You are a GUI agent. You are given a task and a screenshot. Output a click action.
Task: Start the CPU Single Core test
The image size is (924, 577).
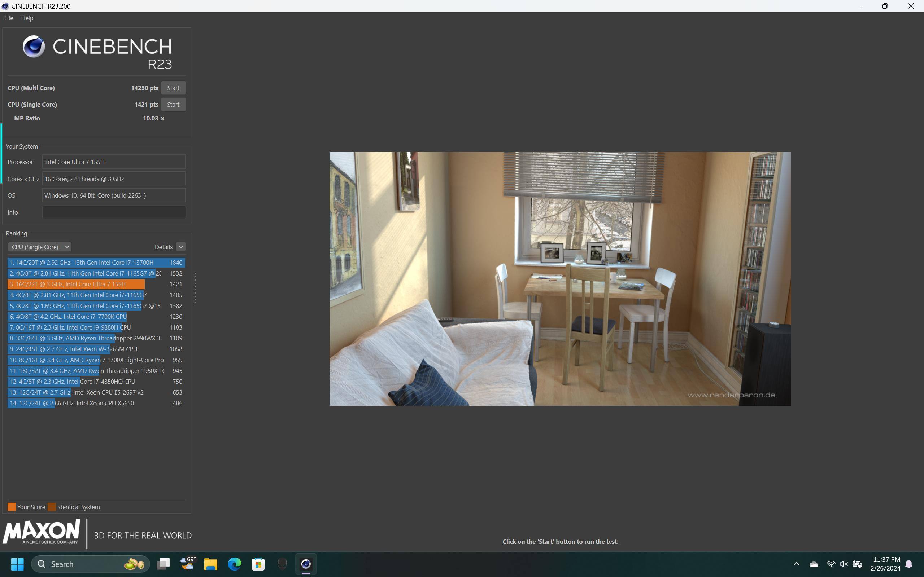(173, 105)
